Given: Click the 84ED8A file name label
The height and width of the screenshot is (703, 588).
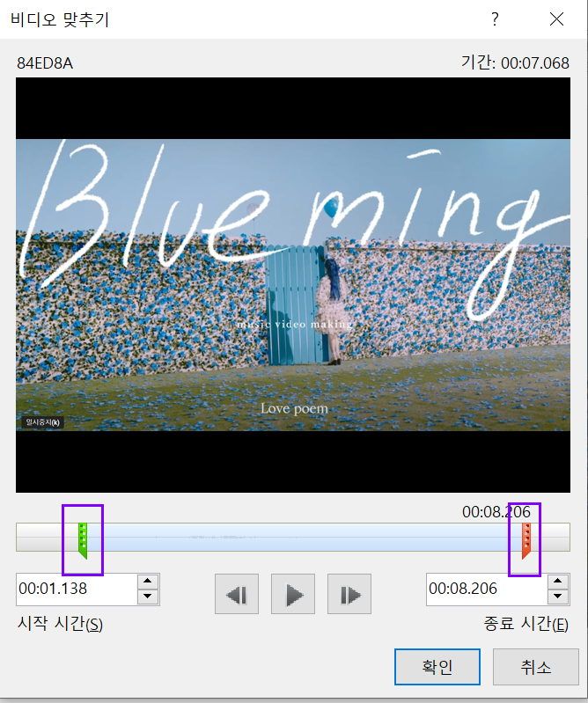Looking at the screenshot, I should pyautogui.click(x=45, y=63).
